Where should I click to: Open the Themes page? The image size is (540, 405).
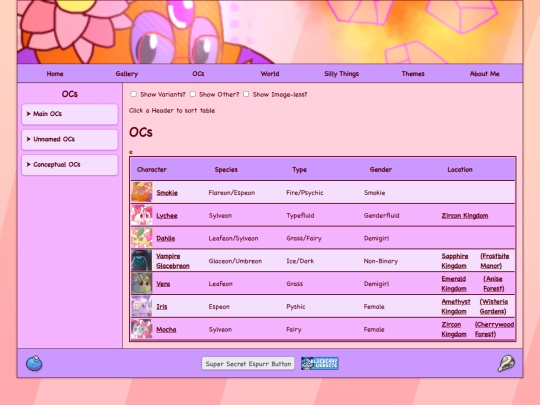(x=413, y=74)
